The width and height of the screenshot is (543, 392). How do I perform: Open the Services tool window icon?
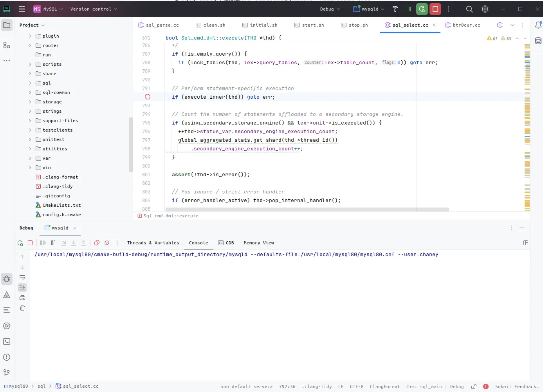tap(7, 326)
